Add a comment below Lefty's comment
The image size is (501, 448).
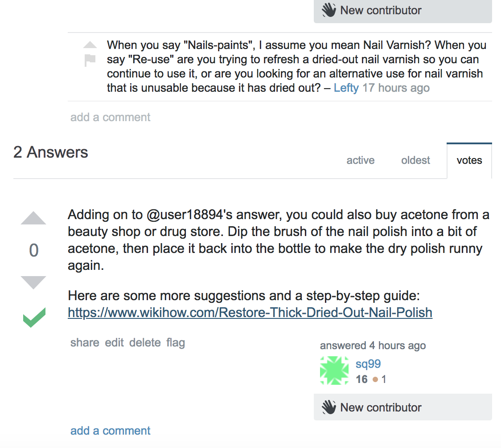tap(110, 117)
